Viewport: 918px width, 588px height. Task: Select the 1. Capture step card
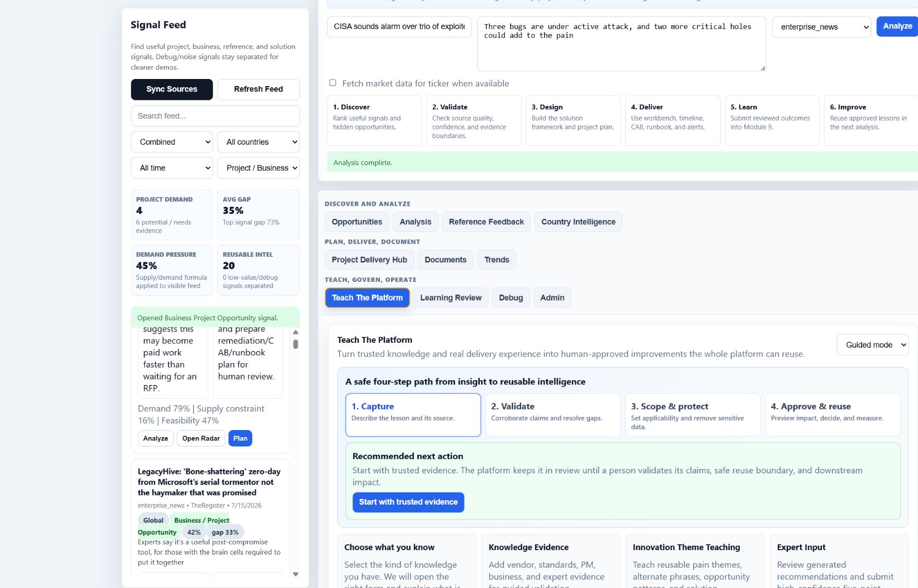pos(413,415)
